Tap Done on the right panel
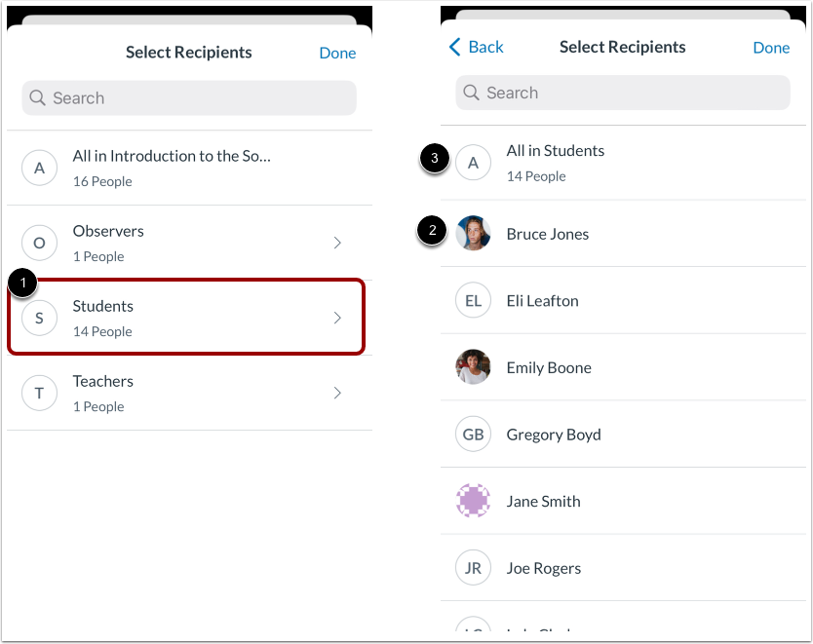This screenshot has height=644, width=813. pos(771,47)
